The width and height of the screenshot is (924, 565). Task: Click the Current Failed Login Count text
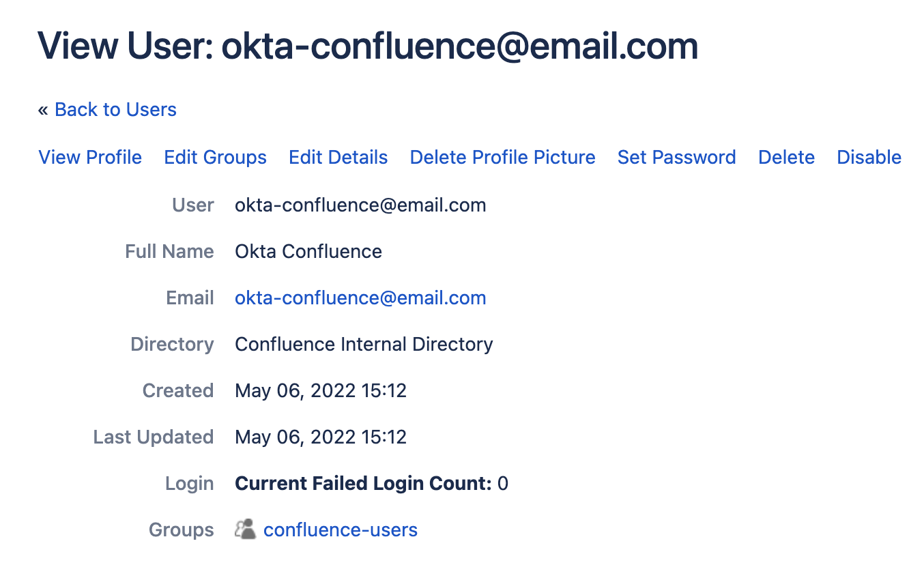click(x=363, y=484)
